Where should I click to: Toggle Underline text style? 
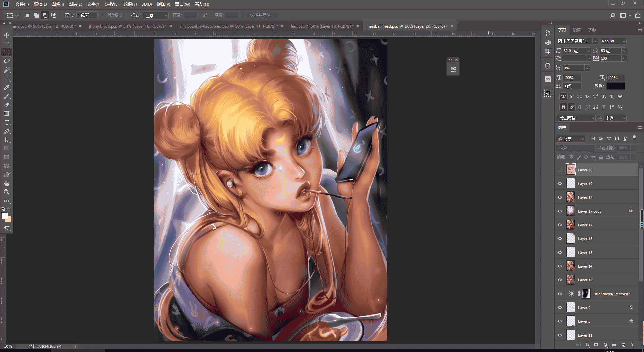(612, 97)
